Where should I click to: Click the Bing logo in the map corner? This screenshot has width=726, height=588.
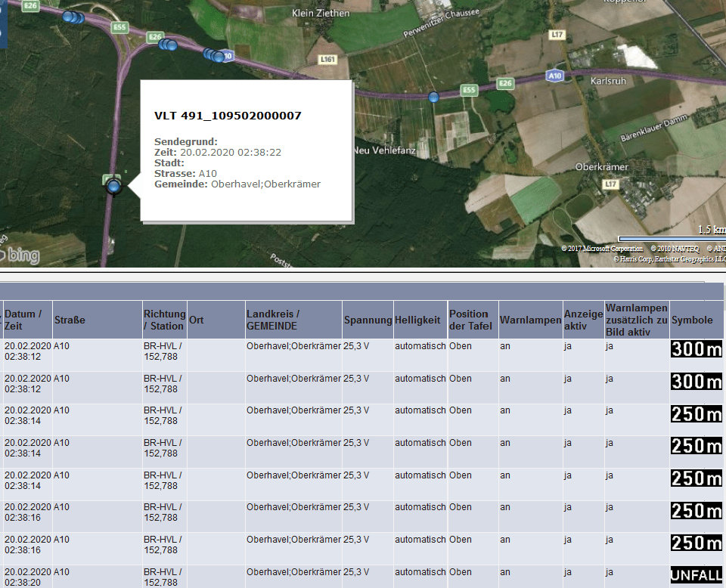pyautogui.click(x=21, y=255)
